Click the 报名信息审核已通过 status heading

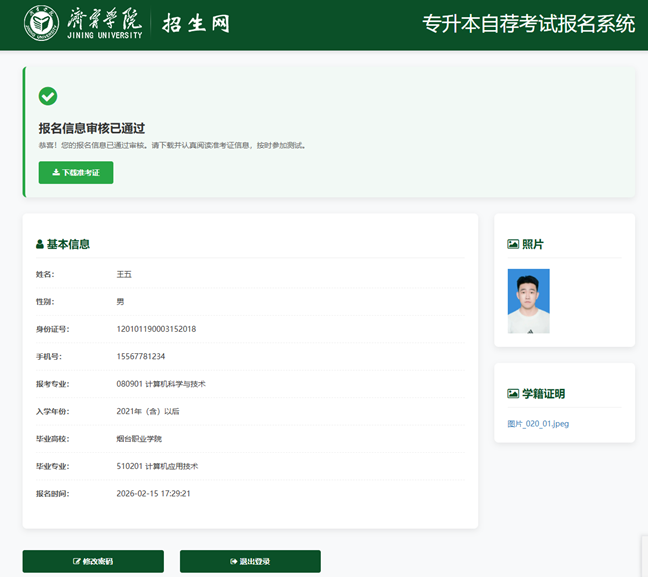(x=92, y=128)
